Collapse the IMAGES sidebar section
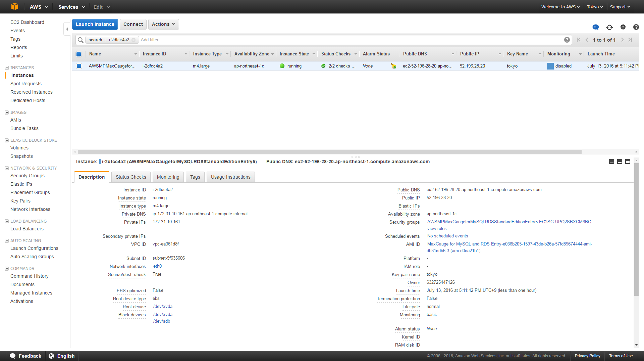 tap(6, 112)
